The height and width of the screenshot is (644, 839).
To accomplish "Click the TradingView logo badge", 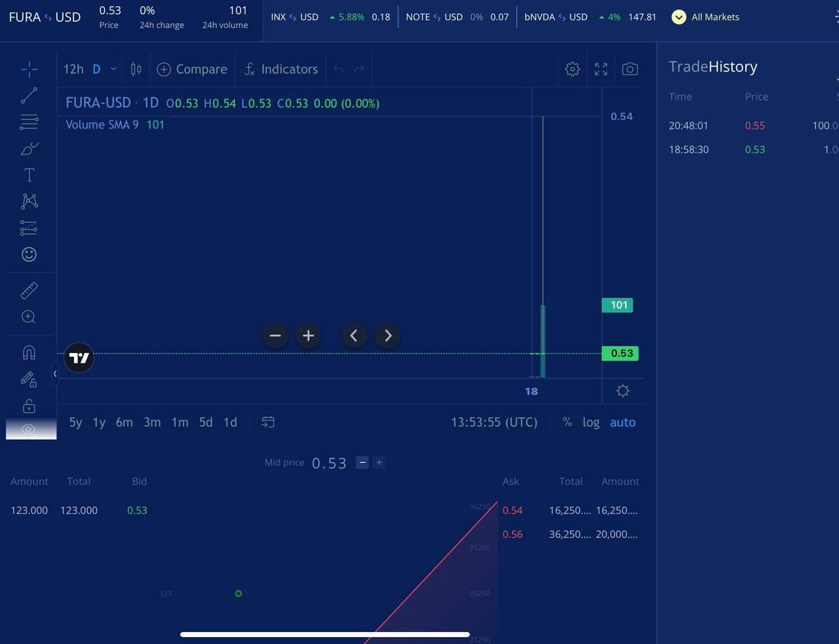I will 80,358.
